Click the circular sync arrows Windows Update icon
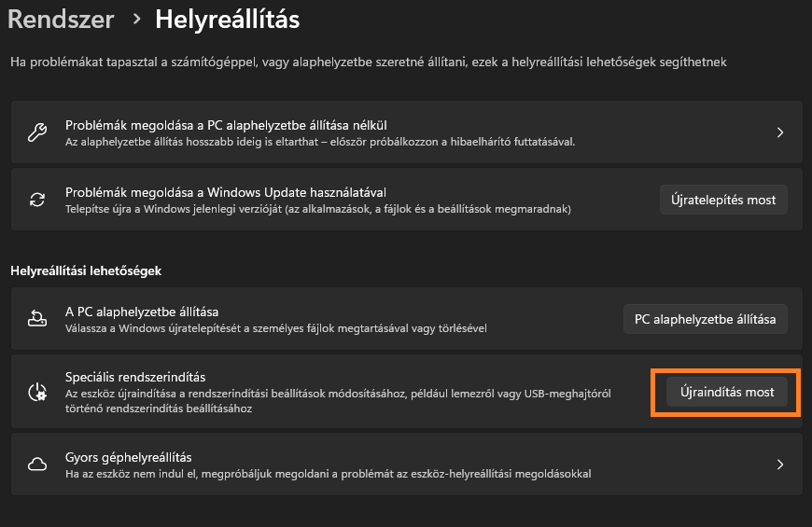Viewport: 812px width, 527px height. (x=37, y=200)
